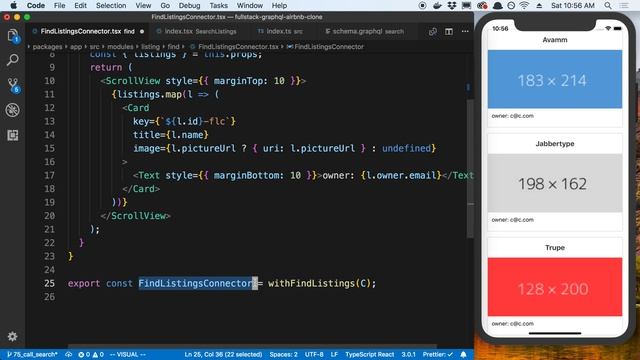Open Spotlight search in menu bar
Image resolution: width=640 pixels, height=360 pixels.
pos(608,6)
